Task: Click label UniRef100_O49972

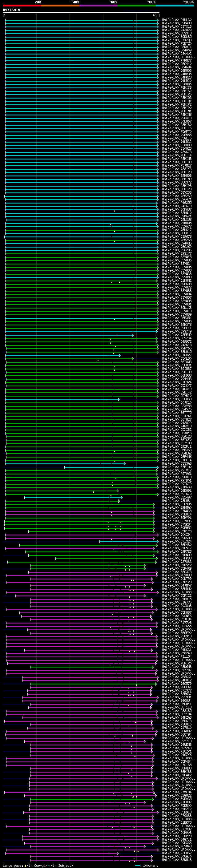Action: 177,342
